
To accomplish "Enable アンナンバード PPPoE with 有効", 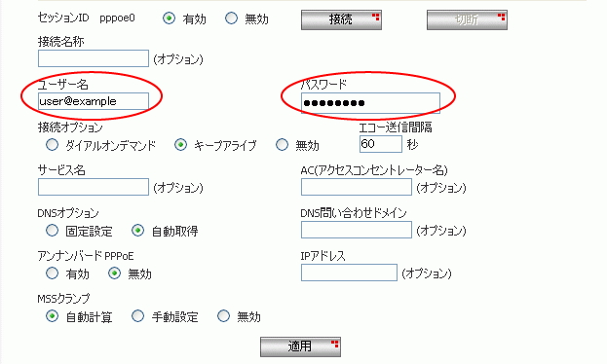I will pos(52,273).
